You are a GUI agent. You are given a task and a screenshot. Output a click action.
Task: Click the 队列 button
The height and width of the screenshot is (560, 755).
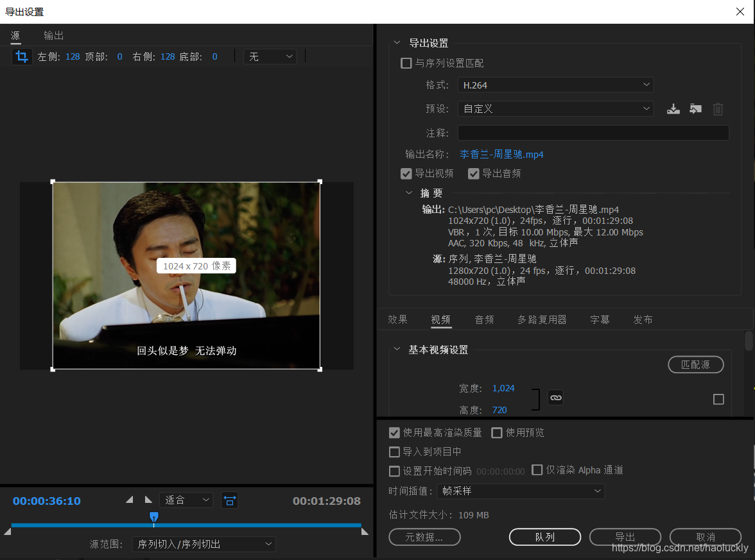coord(544,537)
